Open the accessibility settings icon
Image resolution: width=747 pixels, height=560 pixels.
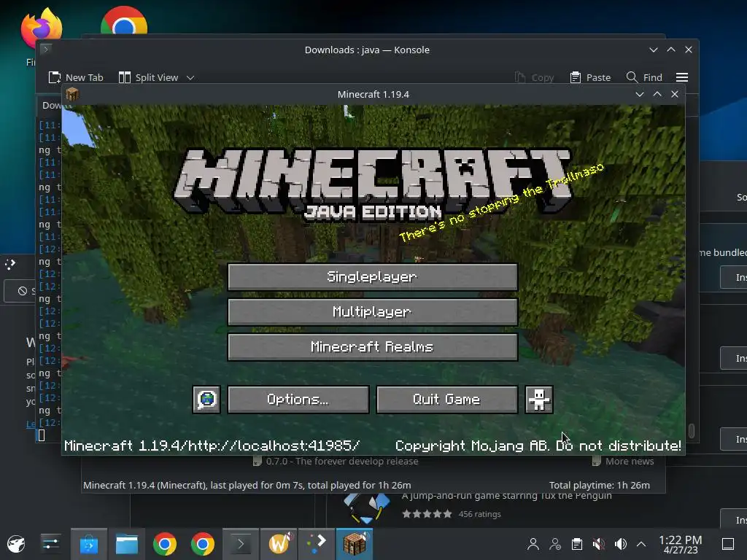pos(539,400)
